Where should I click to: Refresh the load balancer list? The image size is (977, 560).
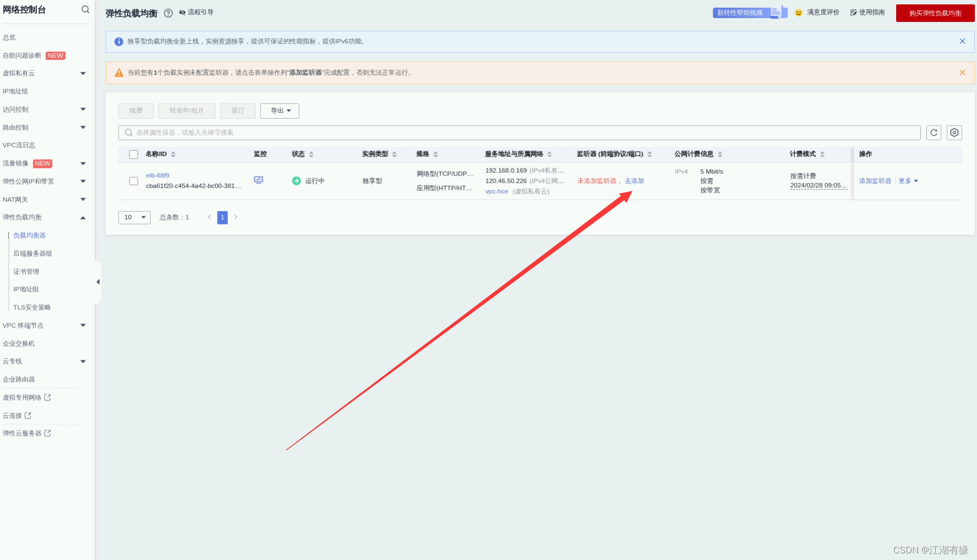tap(934, 133)
